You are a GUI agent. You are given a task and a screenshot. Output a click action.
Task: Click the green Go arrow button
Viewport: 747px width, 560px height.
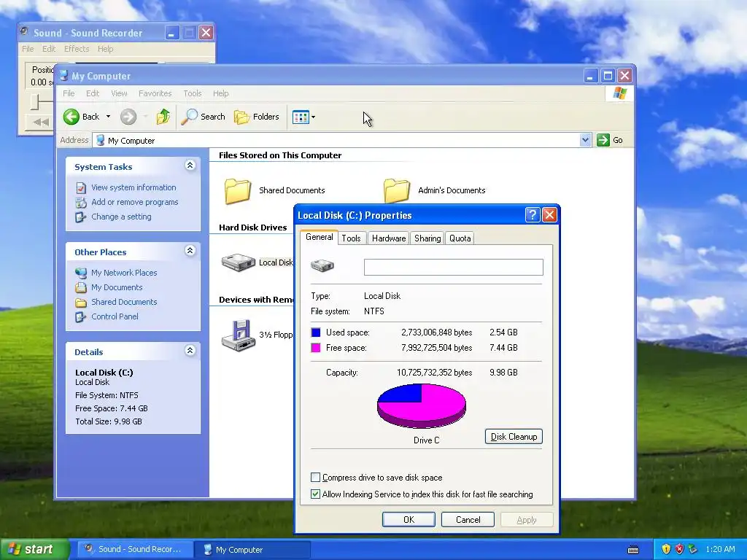603,140
